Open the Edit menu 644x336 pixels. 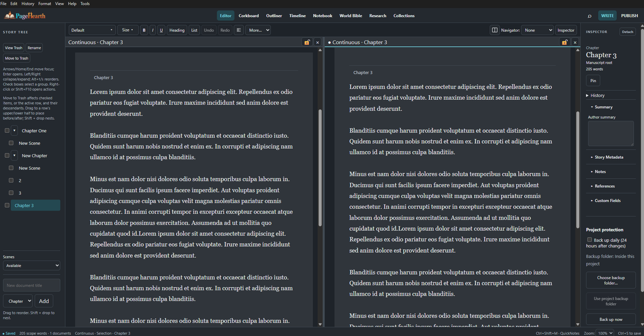point(13,4)
